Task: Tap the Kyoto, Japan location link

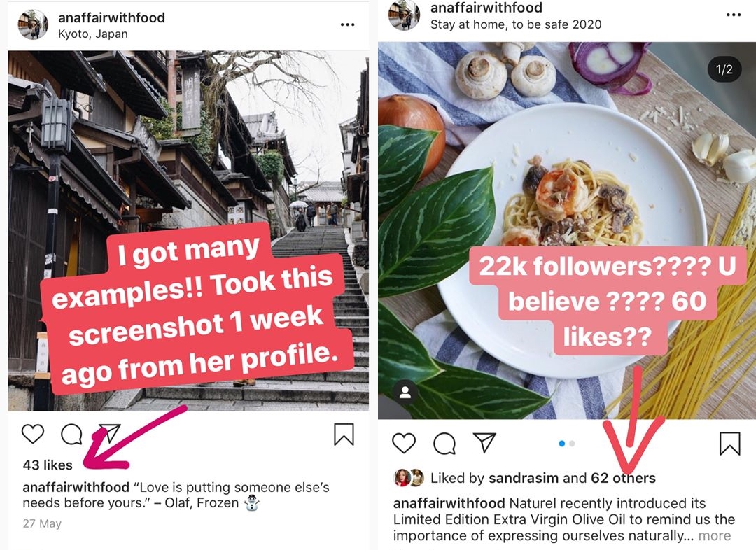Action: coord(92,34)
